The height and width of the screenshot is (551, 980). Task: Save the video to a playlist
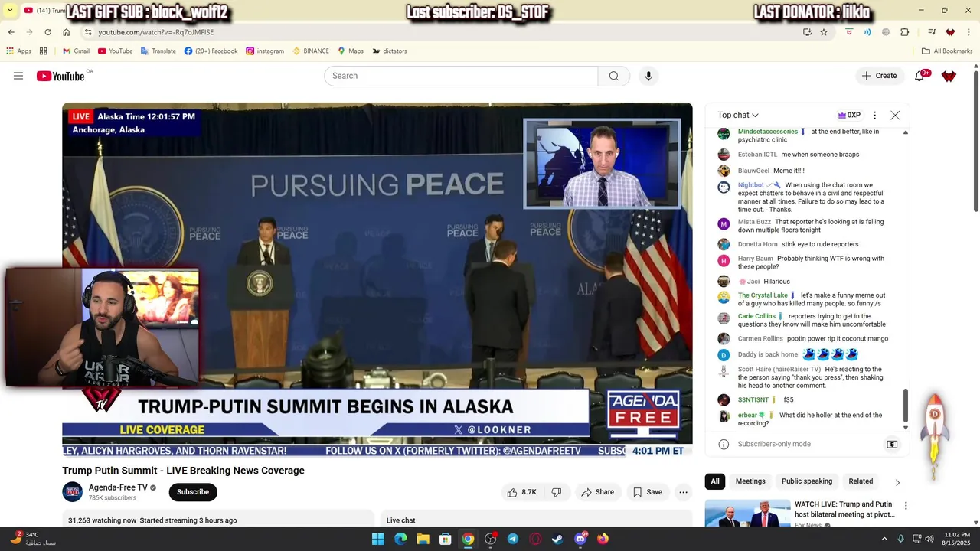click(648, 492)
